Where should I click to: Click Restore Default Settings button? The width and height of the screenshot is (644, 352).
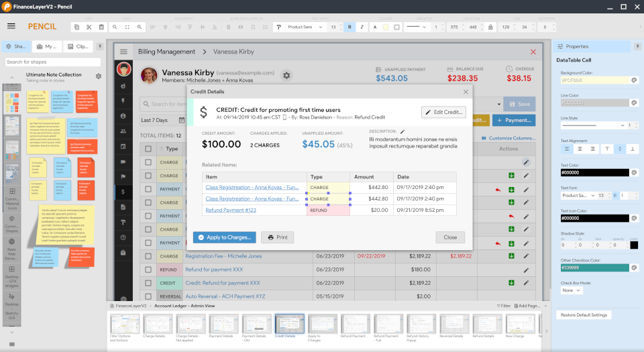(x=584, y=314)
